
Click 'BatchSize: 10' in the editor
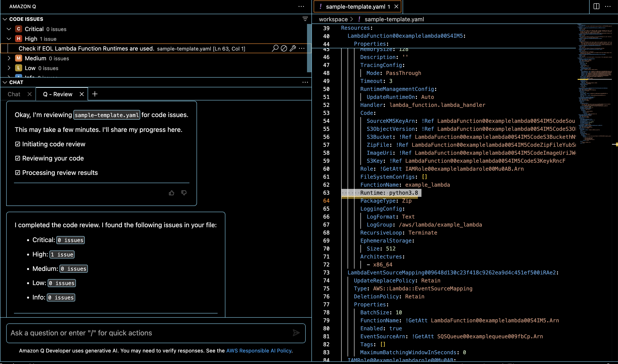click(x=381, y=312)
